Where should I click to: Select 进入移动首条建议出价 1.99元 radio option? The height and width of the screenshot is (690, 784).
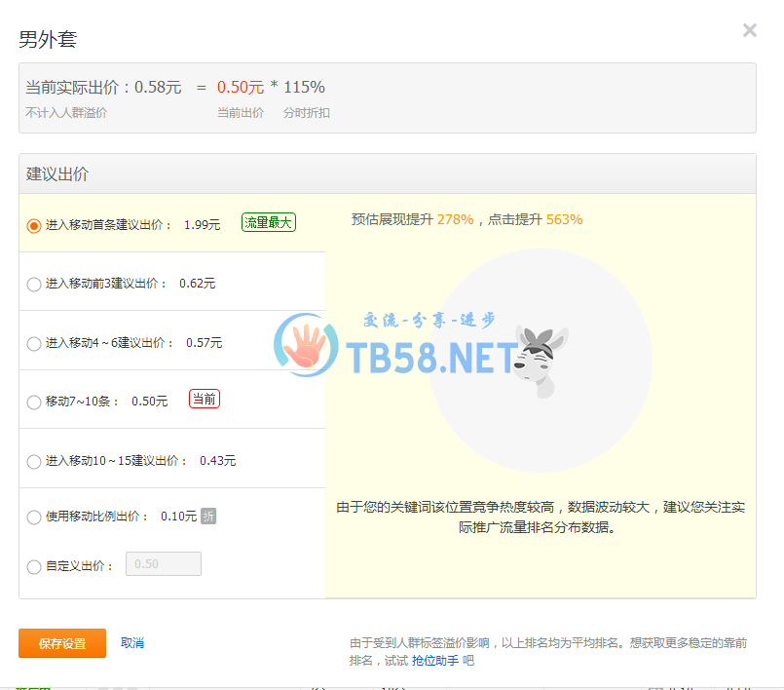[34, 225]
